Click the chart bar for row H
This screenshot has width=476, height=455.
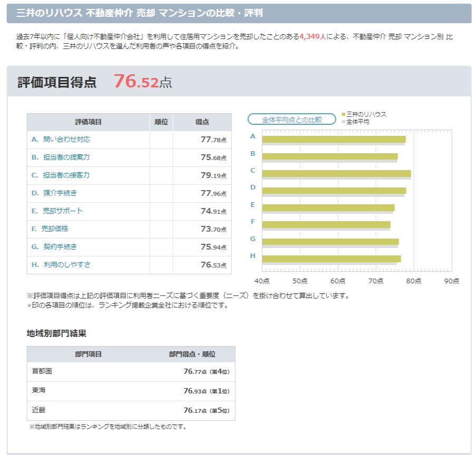[x=331, y=259]
